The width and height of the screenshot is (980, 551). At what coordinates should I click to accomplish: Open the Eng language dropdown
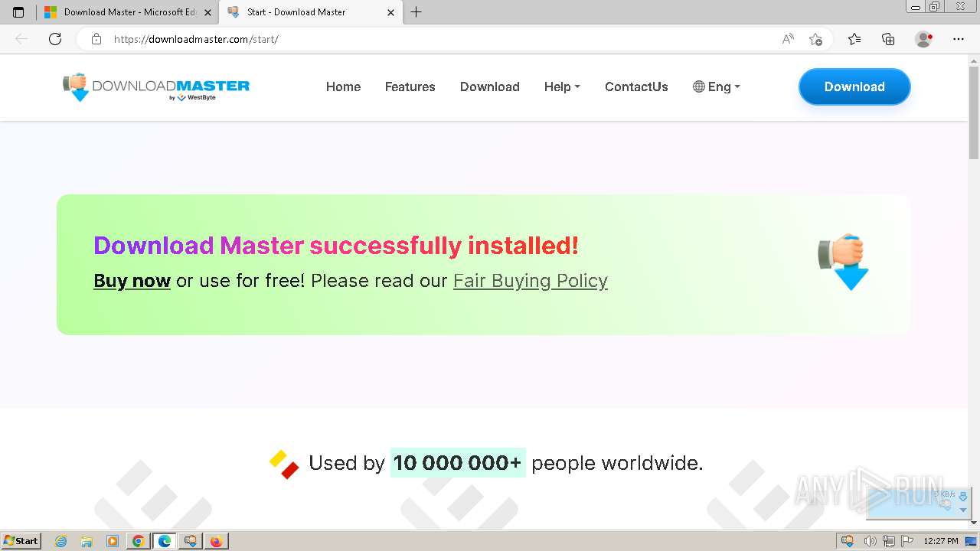tap(717, 87)
